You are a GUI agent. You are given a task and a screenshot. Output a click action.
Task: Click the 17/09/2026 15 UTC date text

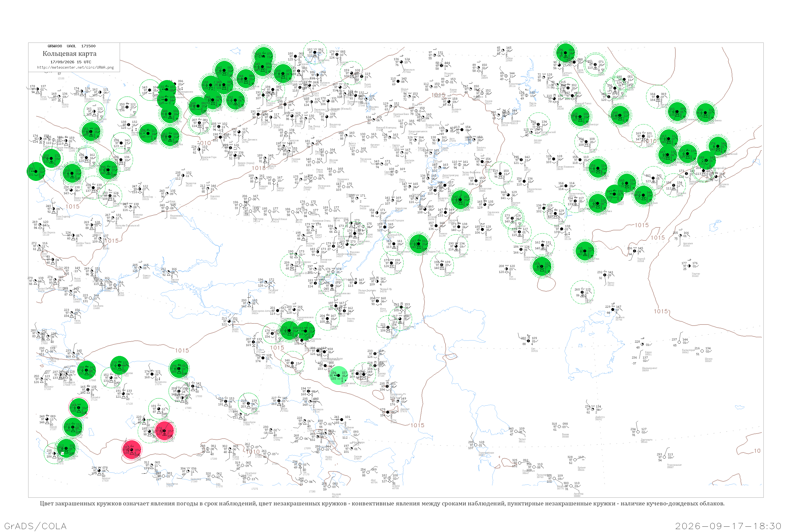click(x=70, y=62)
